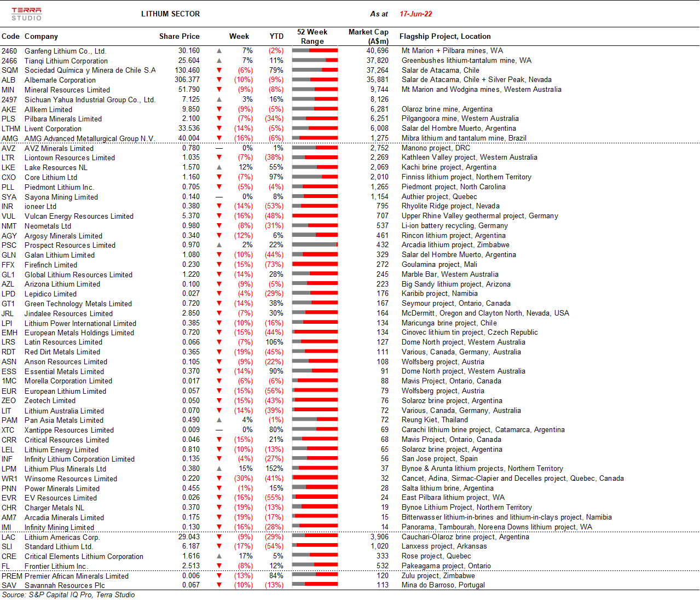Click YTD value (73%) for Firefinch
Screen dimensions: 700x600
274,265
